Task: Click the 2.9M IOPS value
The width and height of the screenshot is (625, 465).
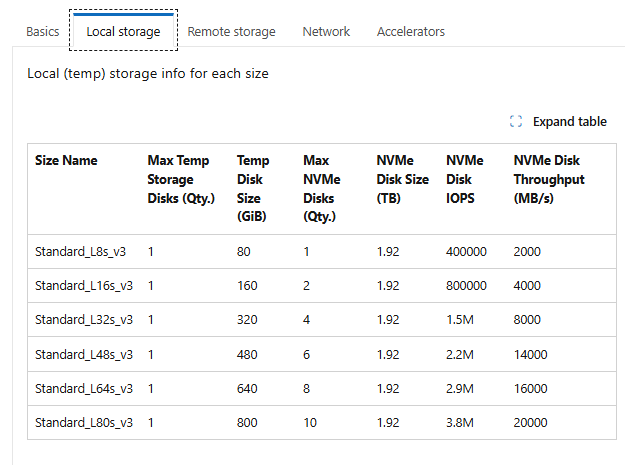Action: pos(460,388)
